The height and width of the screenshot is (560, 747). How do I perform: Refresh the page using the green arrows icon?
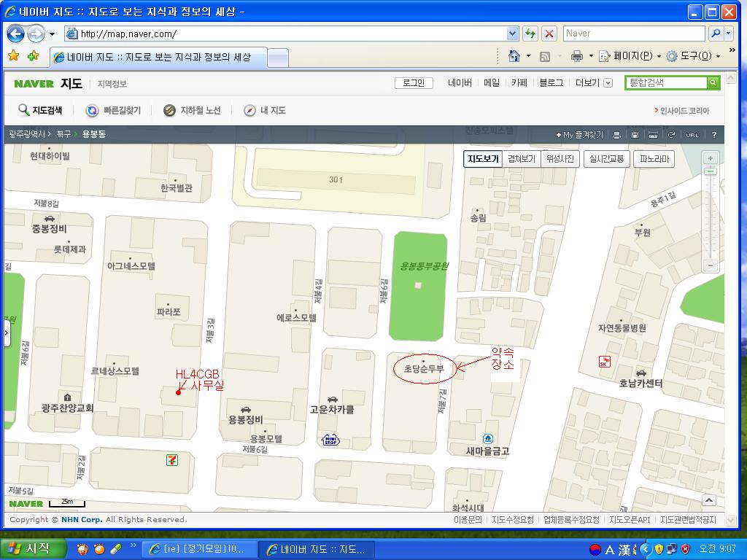point(530,34)
